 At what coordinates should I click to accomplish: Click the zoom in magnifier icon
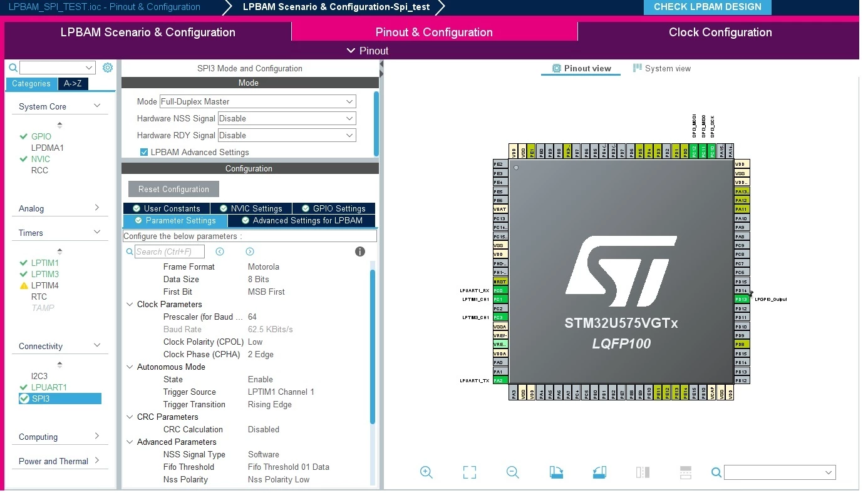tap(426, 472)
